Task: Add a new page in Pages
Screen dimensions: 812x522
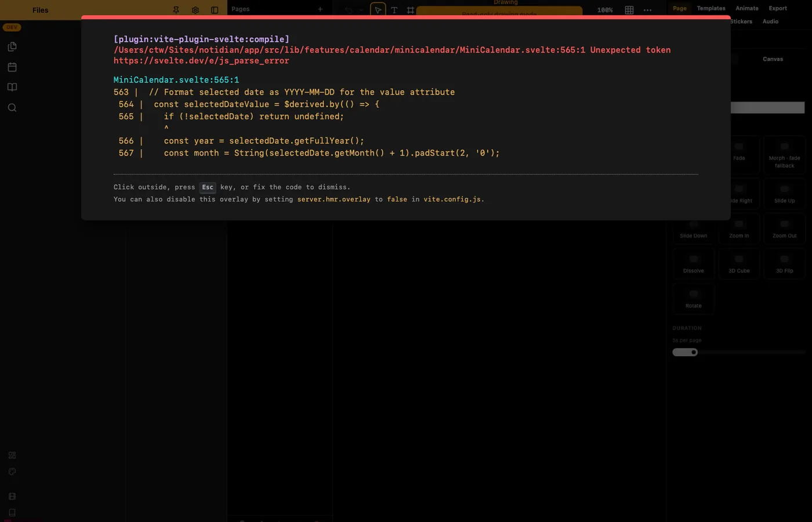Action: coord(320,9)
